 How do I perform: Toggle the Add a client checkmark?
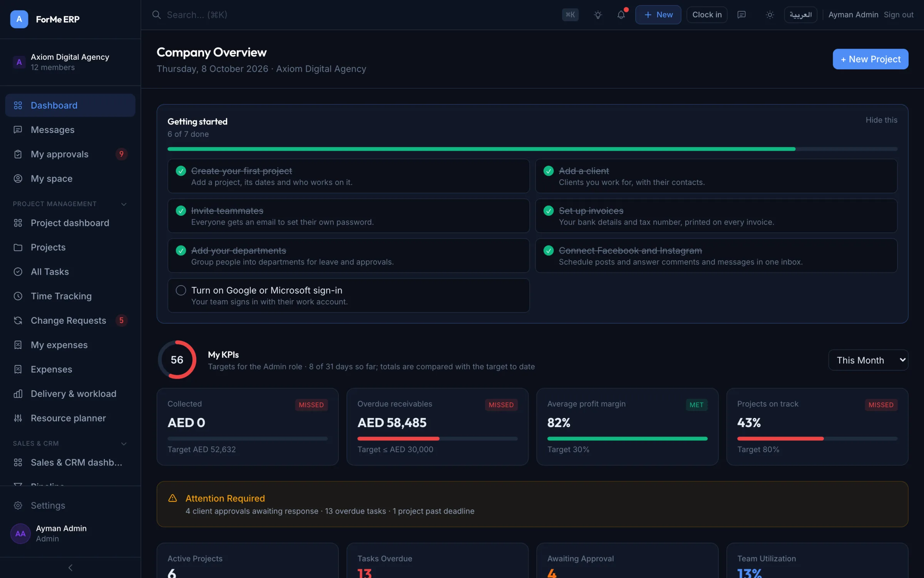click(x=549, y=171)
